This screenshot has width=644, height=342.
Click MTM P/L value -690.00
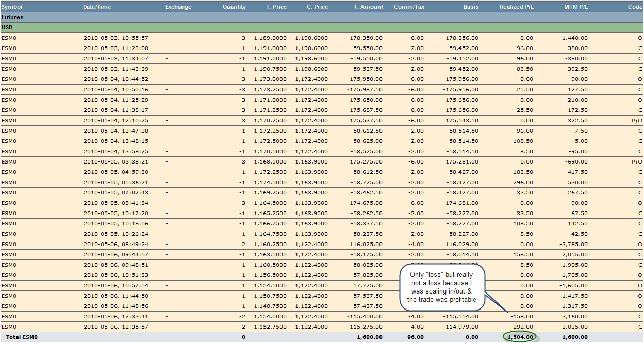click(576, 161)
